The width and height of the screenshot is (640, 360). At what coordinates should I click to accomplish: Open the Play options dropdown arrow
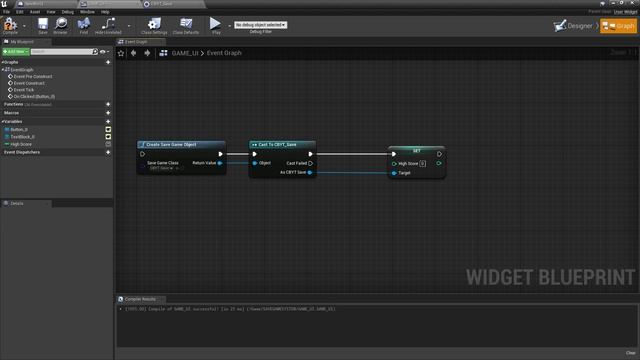pos(229,26)
